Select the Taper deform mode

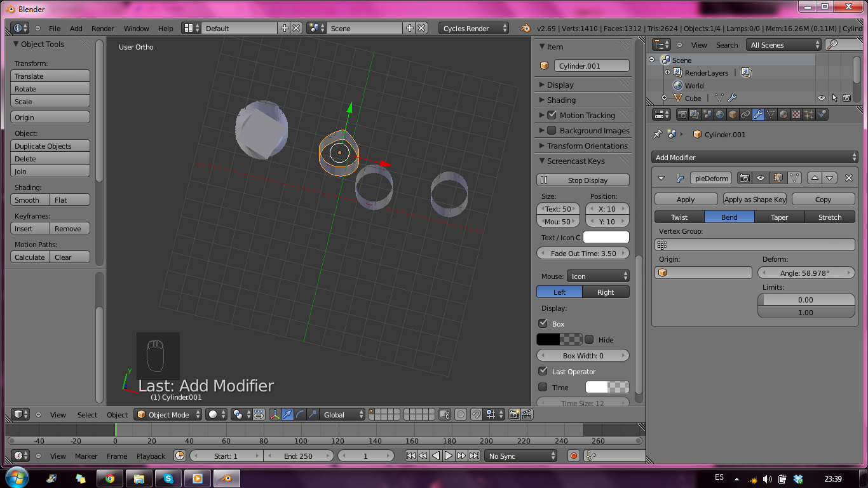[780, 217]
